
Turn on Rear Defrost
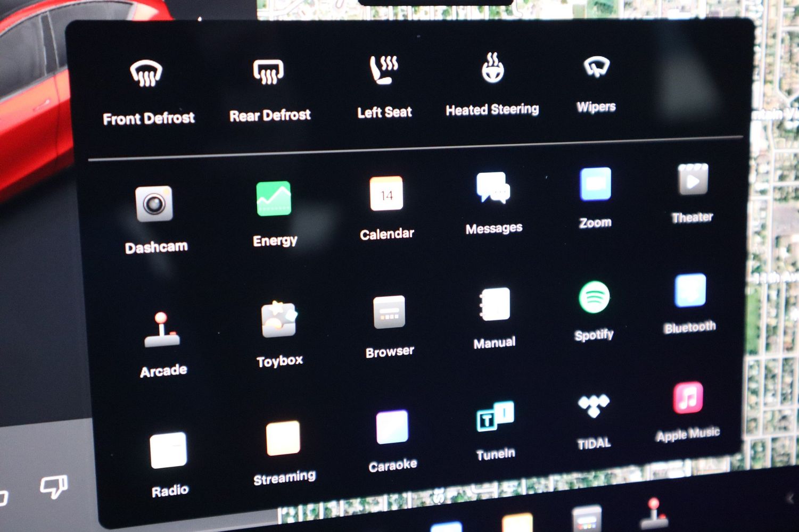(268, 71)
